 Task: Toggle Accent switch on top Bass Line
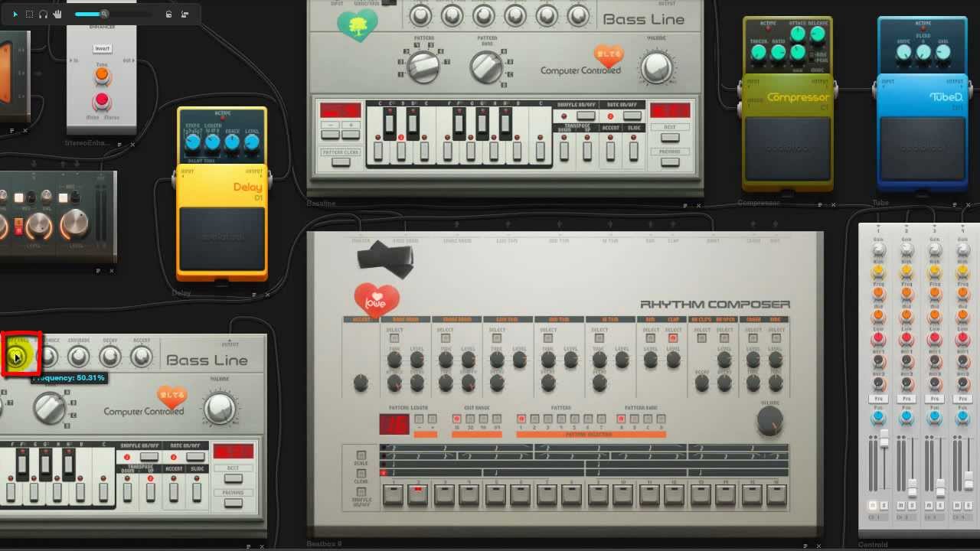(610, 150)
